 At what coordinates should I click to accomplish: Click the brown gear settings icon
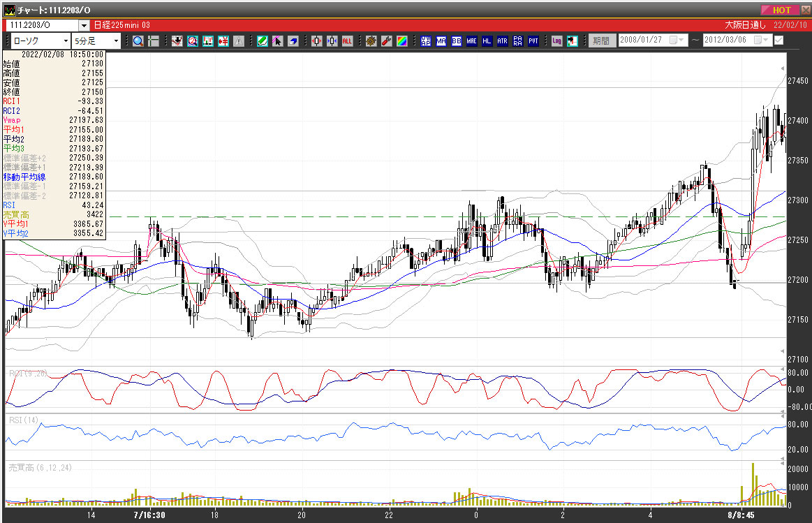click(x=371, y=41)
